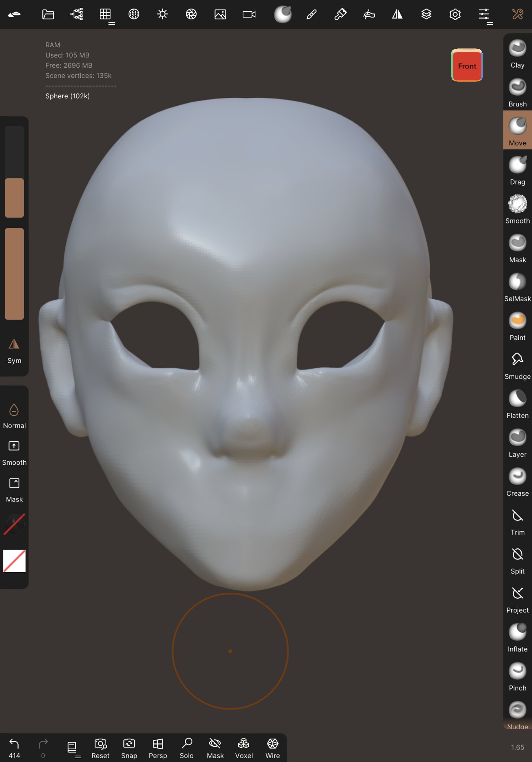
Task: Open the Post process aperture menu
Action: click(191, 15)
